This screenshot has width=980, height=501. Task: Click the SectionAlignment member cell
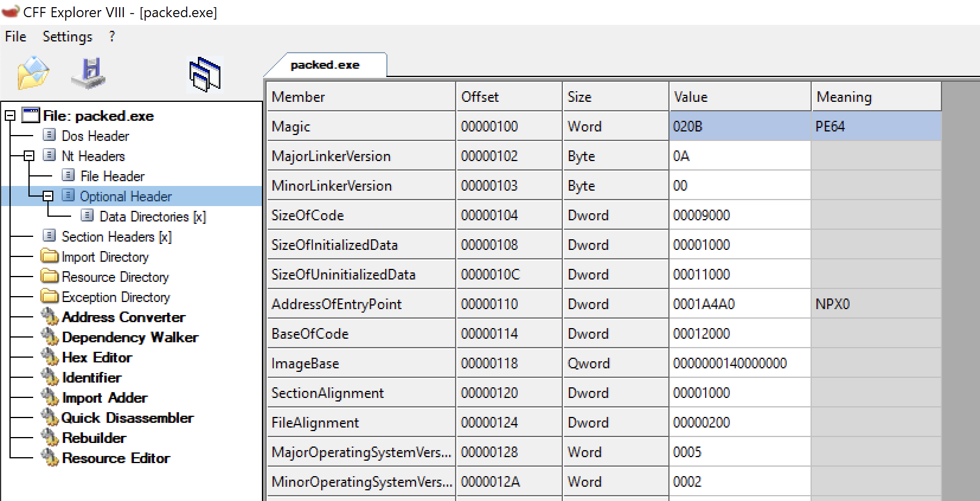click(x=361, y=393)
